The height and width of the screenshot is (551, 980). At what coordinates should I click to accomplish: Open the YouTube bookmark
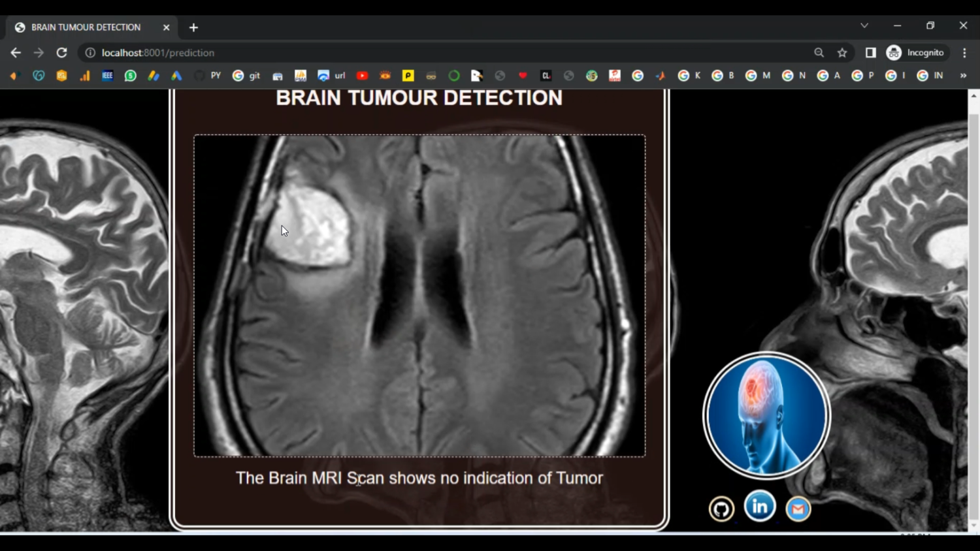[362, 76]
